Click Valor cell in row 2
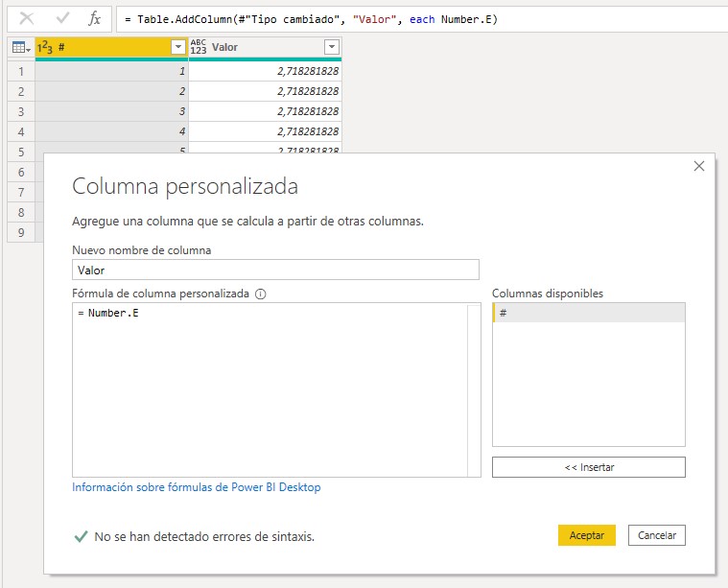Viewport: 728px width, 588px height. click(x=265, y=91)
